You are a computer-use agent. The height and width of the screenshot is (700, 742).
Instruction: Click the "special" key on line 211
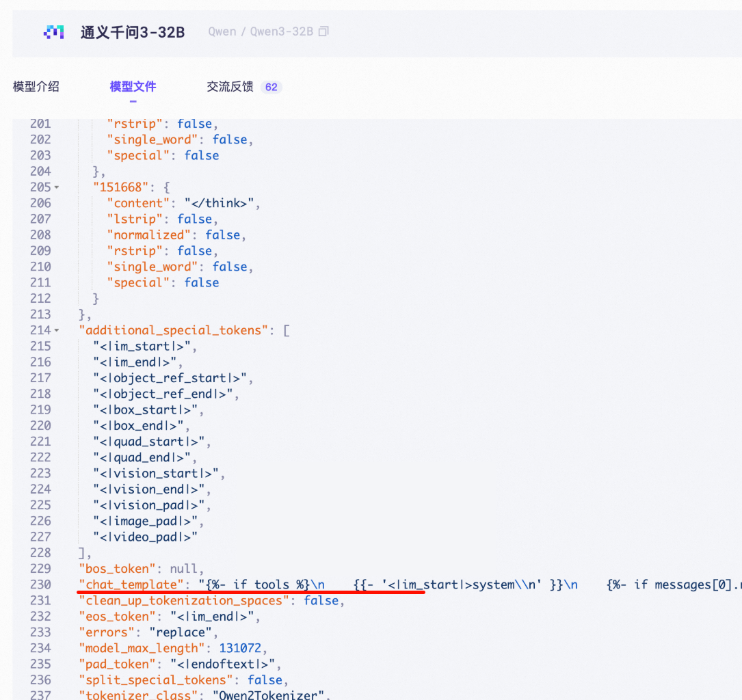[x=138, y=283]
